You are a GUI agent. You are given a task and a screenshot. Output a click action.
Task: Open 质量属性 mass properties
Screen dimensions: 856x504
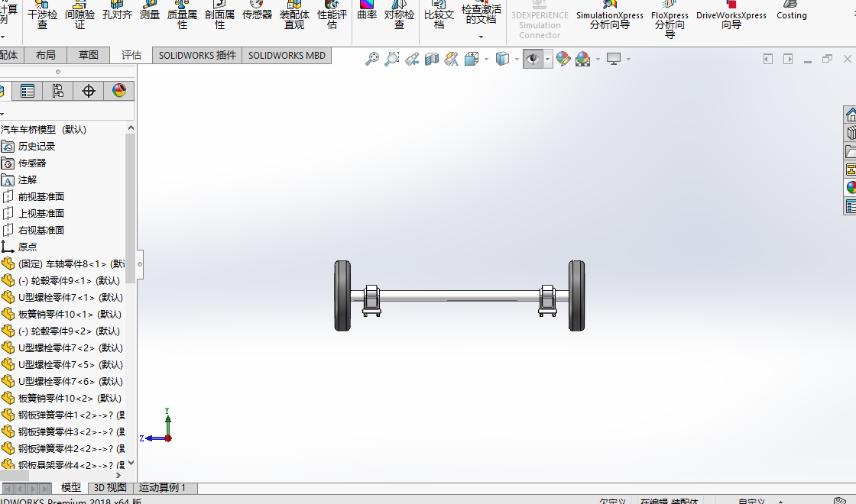click(182, 15)
